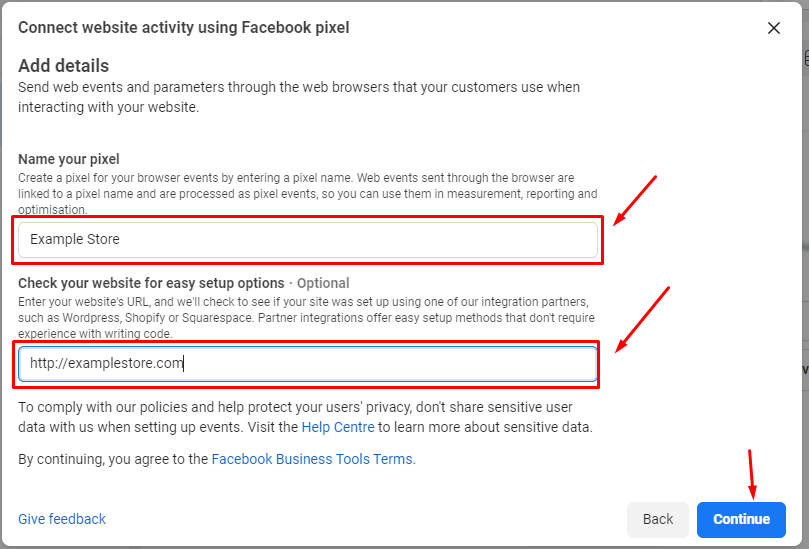Click the pixel name description paragraph
Image resolution: width=809 pixels, height=549 pixels.
[308, 193]
